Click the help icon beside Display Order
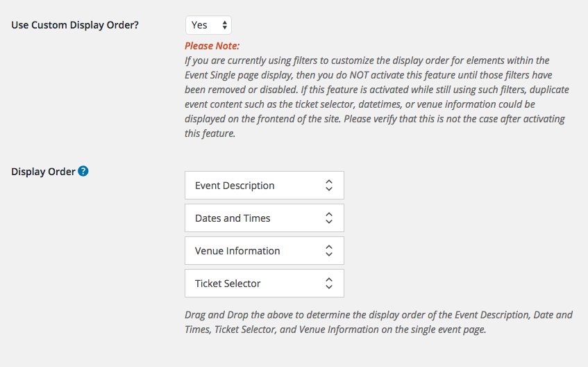This screenshot has height=367, width=588. click(x=83, y=171)
